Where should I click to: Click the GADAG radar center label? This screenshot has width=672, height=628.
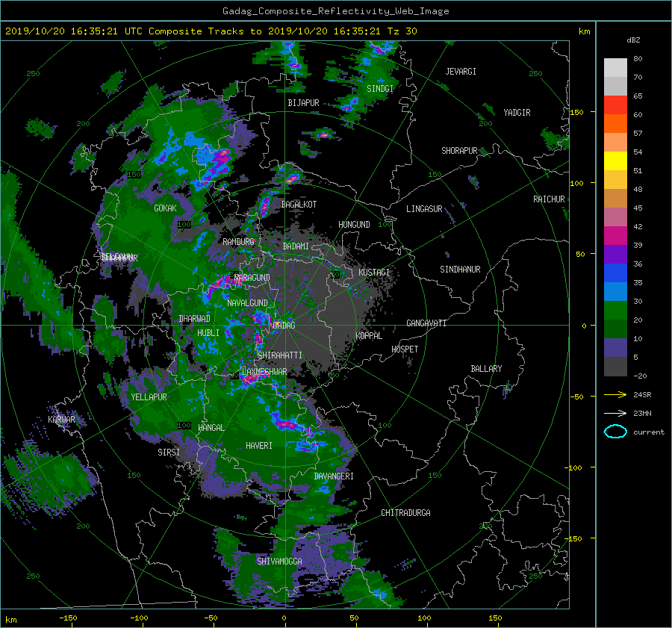(284, 326)
